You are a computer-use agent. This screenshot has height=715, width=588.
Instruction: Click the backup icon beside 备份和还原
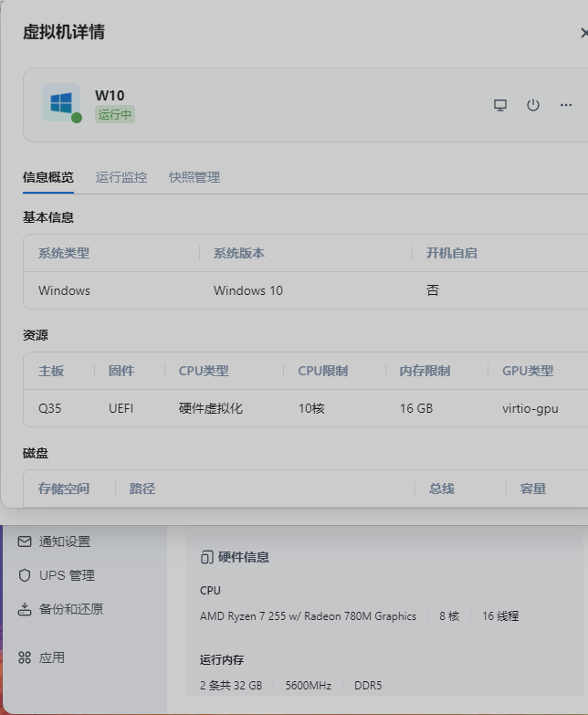[25, 609]
